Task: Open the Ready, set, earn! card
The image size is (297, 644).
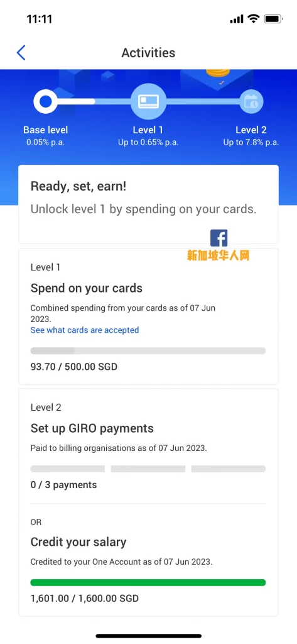Action: pyautogui.click(x=148, y=204)
